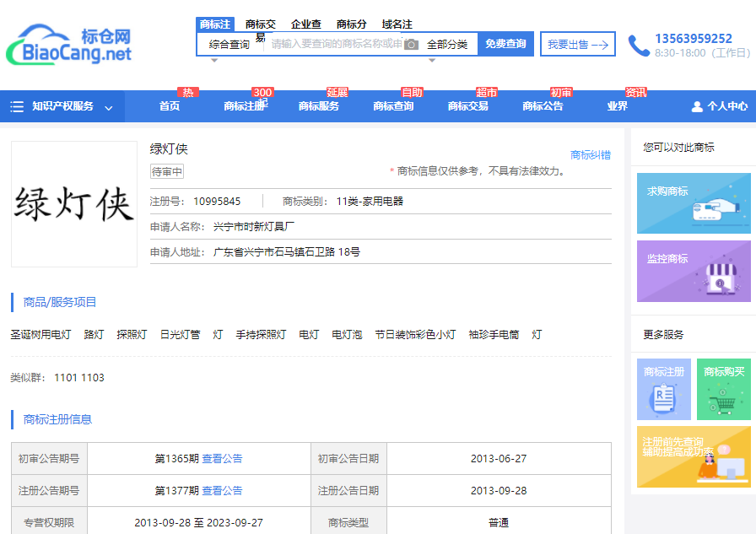The image size is (756, 534).
Task: Go to 商标公告 in navigation bar
Action: [x=543, y=106]
